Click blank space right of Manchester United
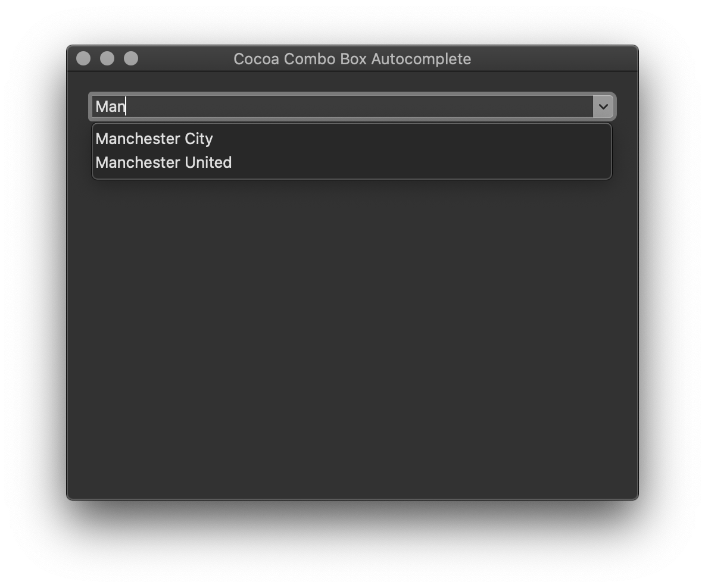705x588 pixels. tap(422, 162)
